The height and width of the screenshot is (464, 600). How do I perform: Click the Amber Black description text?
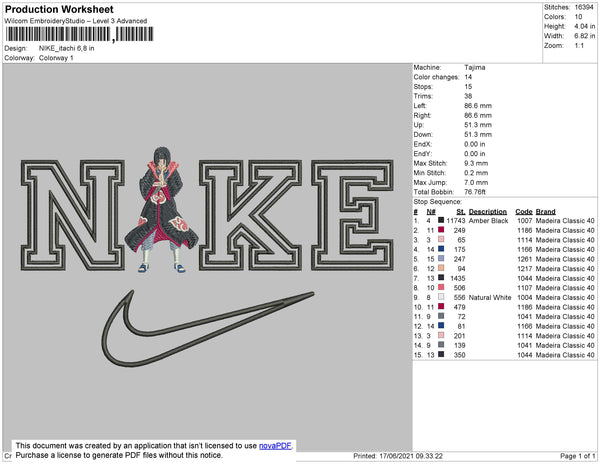489,221
